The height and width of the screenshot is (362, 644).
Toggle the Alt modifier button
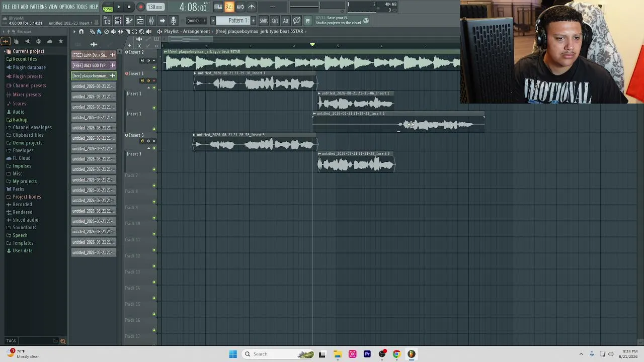point(285,21)
